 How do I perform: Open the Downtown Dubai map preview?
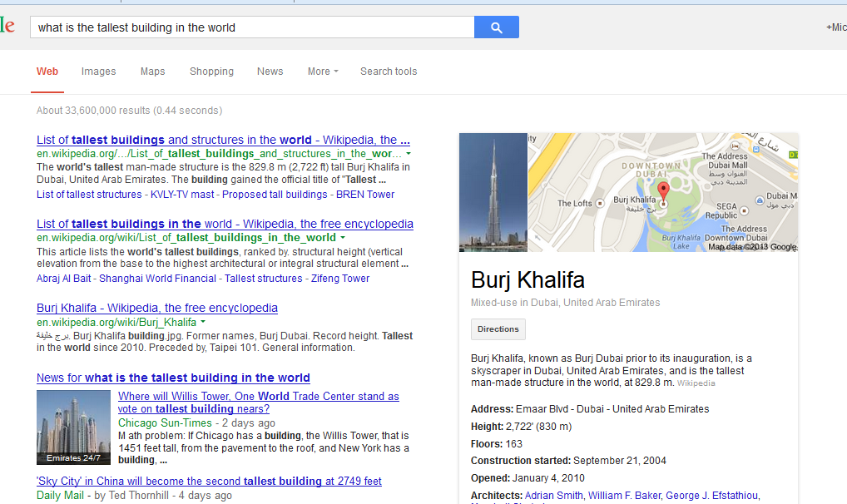(x=663, y=192)
